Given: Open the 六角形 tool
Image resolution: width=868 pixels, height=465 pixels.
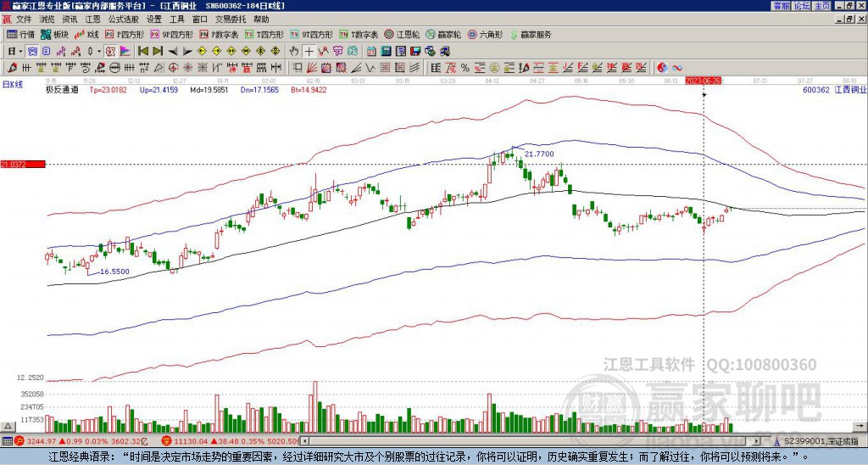Looking at the screenshot, I should point(486,34).
